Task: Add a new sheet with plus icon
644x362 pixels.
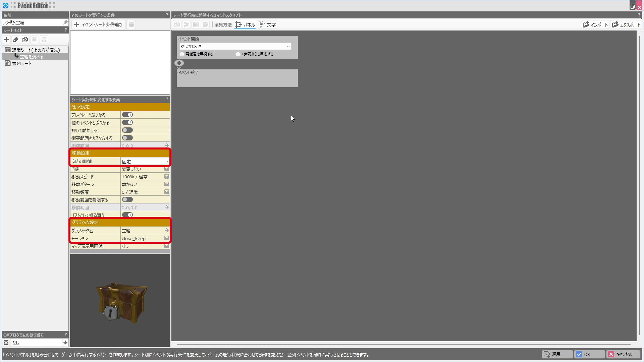Action: (6, 40)
